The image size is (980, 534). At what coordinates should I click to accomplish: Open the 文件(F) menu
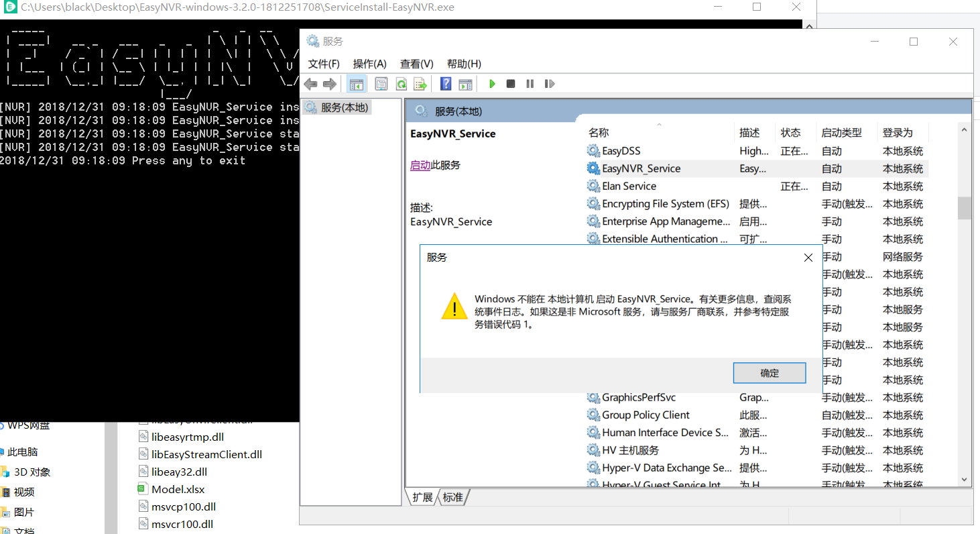(324, 64)
